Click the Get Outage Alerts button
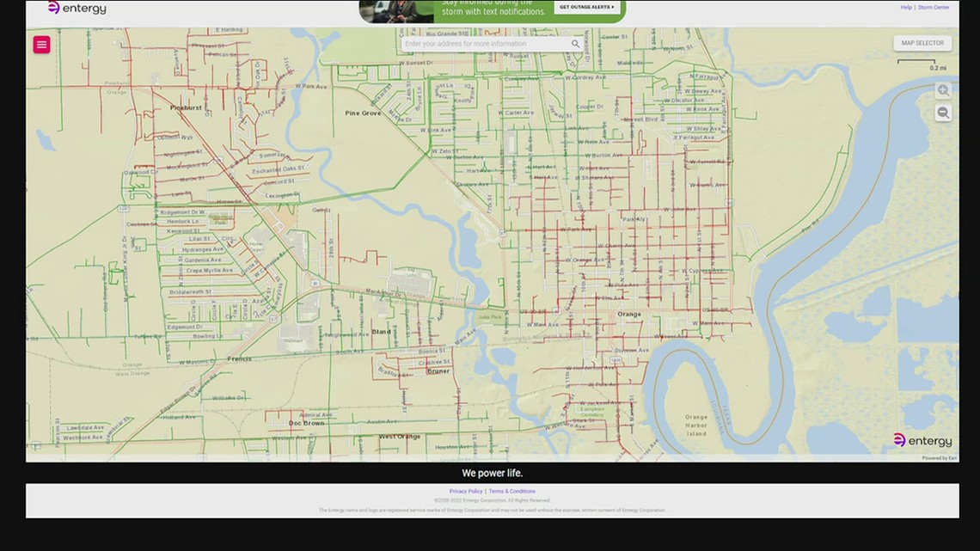 click(587, 6)
